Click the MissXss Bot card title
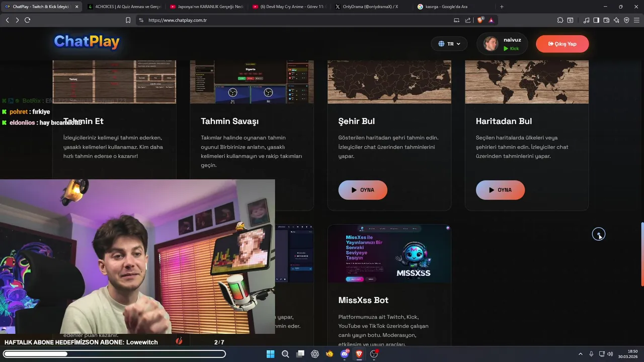Screen dimensions: 644x362 coord(363,300)
